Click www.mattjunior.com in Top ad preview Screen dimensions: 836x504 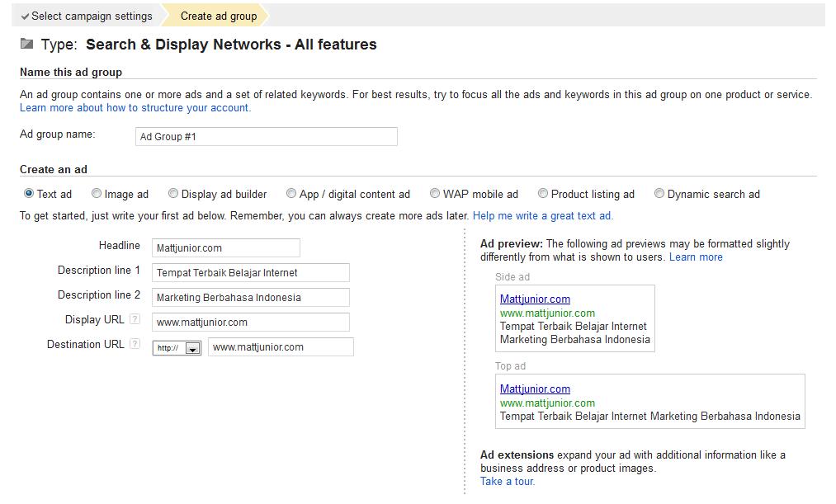(x=547, y=403)
